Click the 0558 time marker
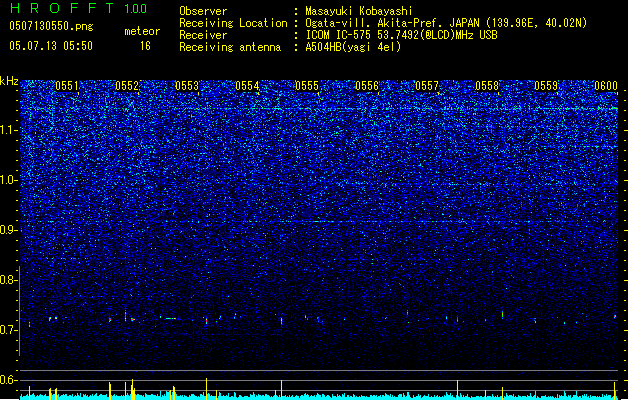The image size is (629, 400). tap(487, 86)
